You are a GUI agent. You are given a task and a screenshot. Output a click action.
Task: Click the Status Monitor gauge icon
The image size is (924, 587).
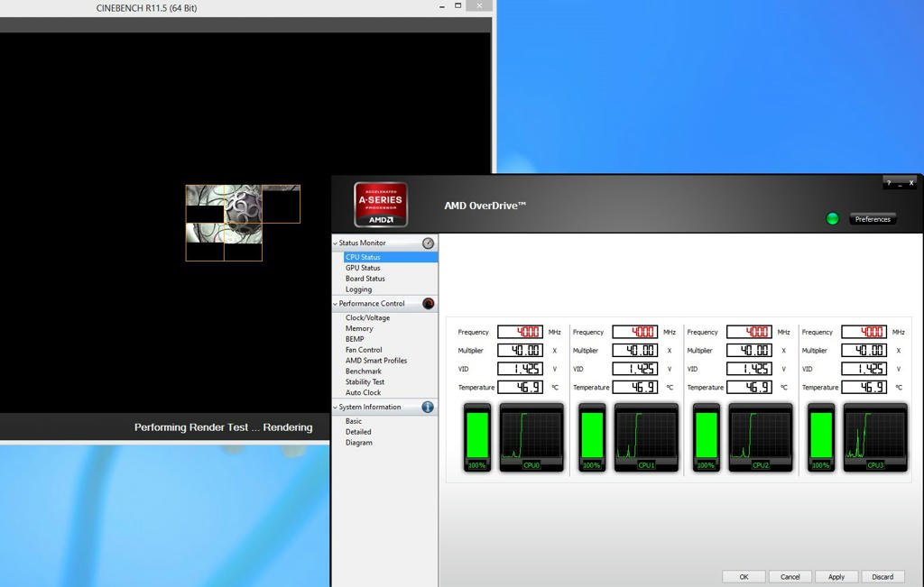click(428, 243)
